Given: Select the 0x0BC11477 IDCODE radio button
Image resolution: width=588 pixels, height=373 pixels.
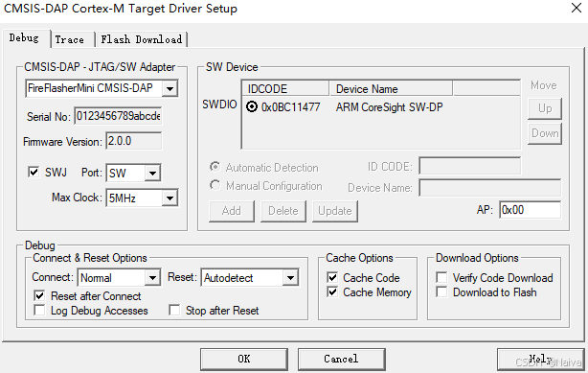Looking at the screenshot, I should tap(252, 107).
